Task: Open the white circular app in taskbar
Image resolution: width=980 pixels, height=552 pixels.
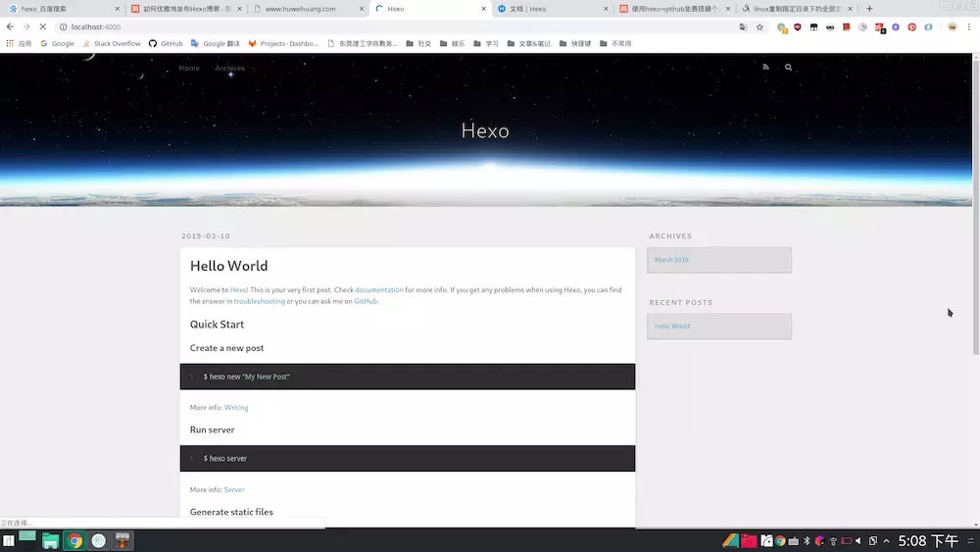Action: 98,541
